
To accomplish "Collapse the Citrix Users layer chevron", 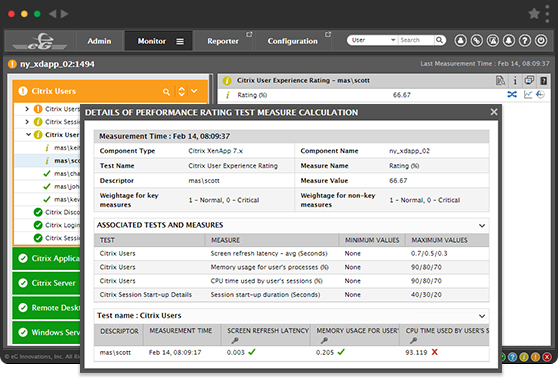I will [x=194, y=91].
